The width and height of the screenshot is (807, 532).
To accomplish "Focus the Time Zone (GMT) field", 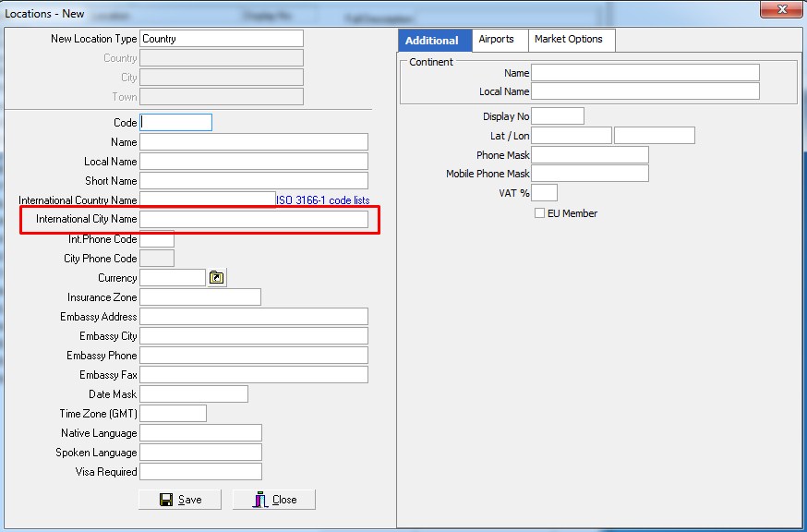I will click(x=173, y=414).
